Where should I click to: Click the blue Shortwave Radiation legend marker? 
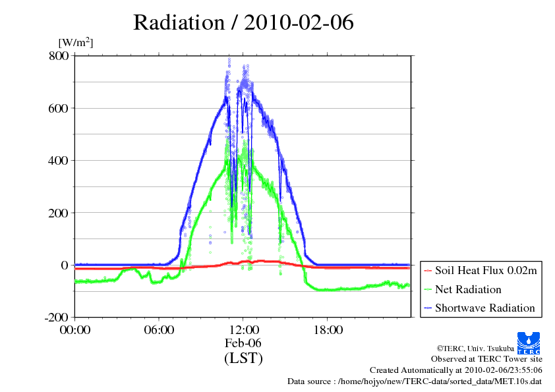point(428,308)
